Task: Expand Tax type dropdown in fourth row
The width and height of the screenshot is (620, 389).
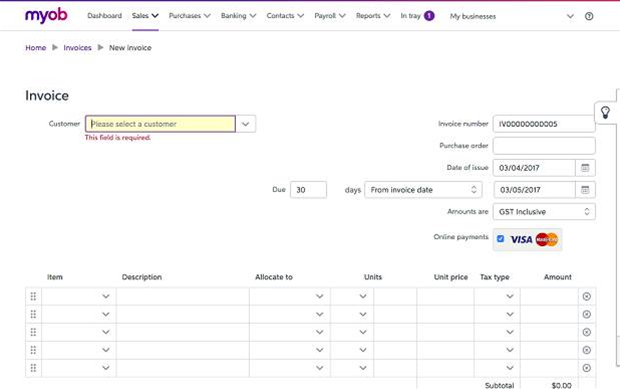Action: click(510, 350)
